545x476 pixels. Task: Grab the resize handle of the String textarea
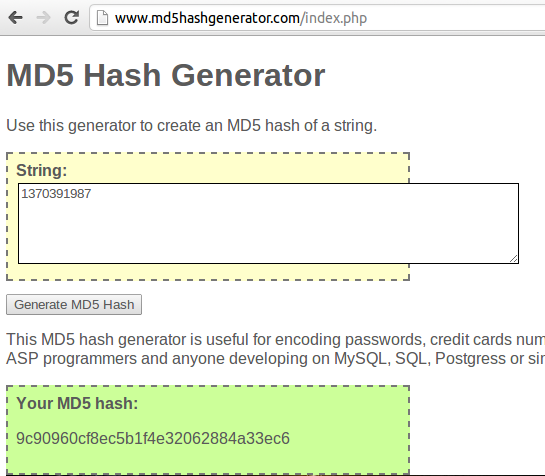(513, 258)
